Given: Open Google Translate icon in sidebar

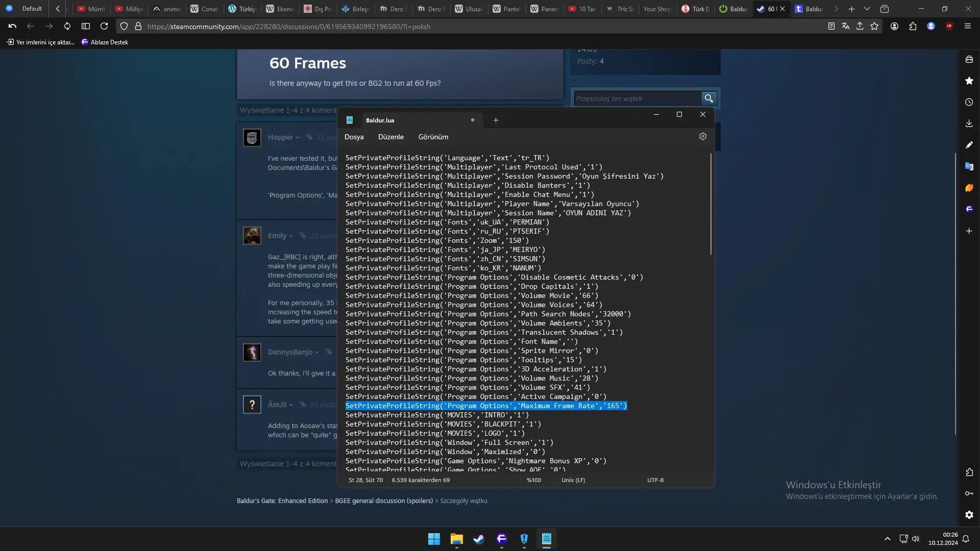Looking at the screenshot, I should [969, 166].
